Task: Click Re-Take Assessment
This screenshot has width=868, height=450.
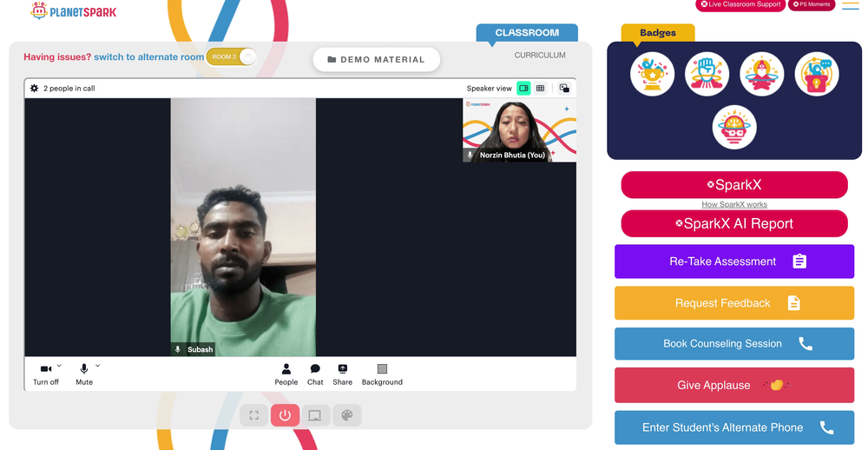Action: coord(734,261)
